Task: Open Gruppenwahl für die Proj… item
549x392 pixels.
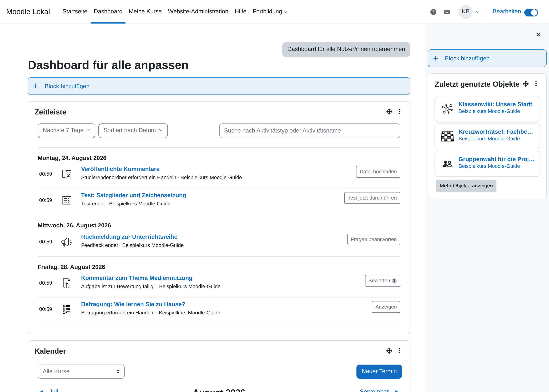Action: point(496,159)
